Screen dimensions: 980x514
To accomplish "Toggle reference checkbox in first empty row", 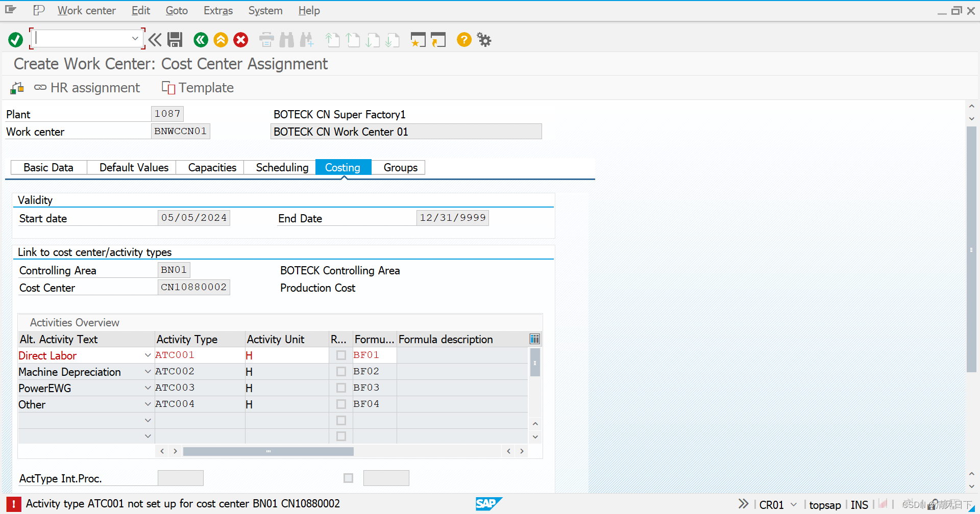I will point(341,421).
